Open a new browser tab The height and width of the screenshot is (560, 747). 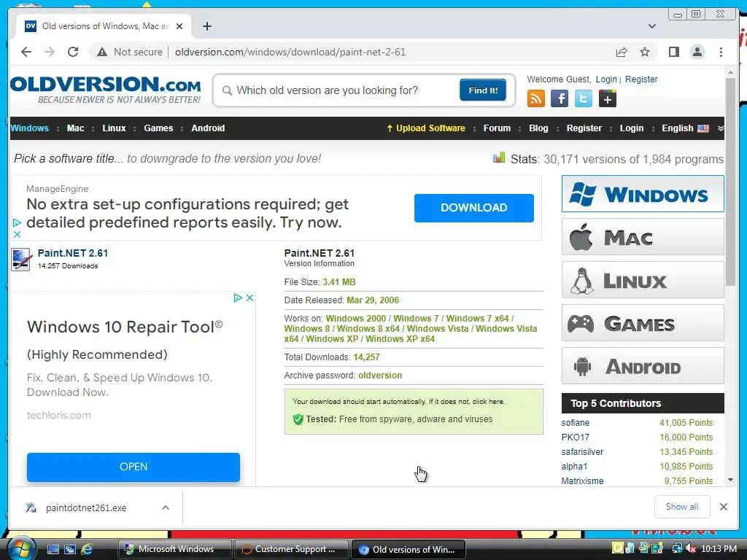[206, 26]
